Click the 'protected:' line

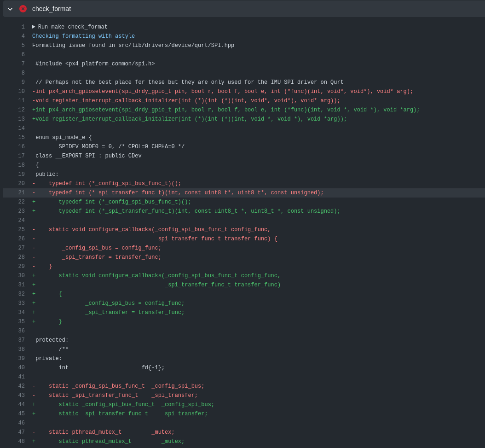coord(52,340)
